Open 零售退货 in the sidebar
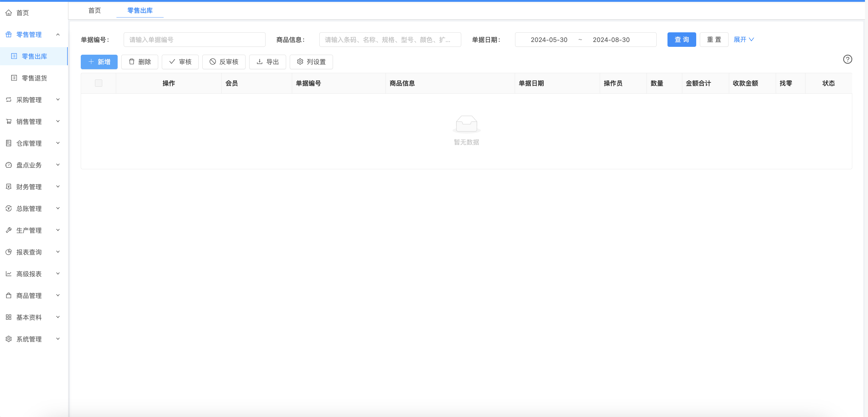 tap(34, 78)
